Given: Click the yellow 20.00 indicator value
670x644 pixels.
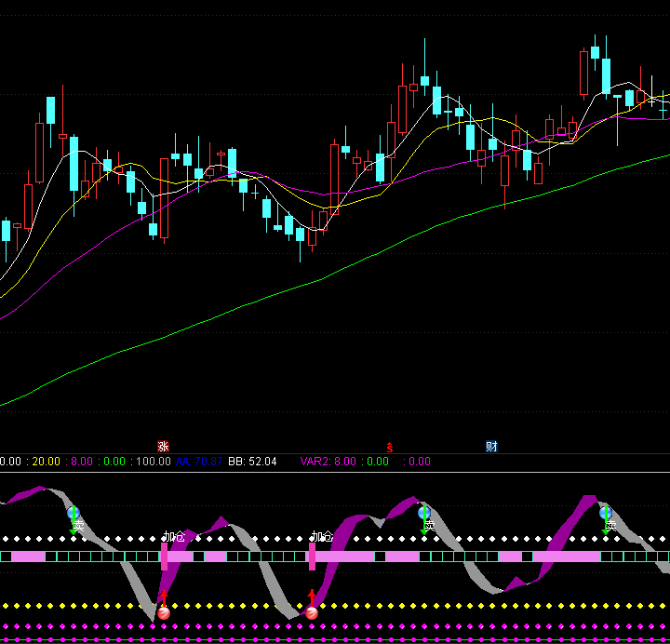Looking at the screenshot, I should pyautogui.click(x=47, y=462).
